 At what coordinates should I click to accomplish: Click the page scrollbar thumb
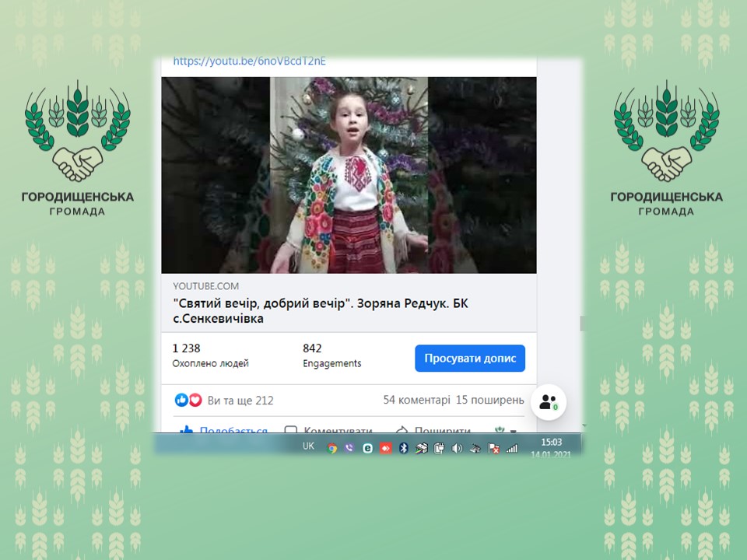click(582, 324)
